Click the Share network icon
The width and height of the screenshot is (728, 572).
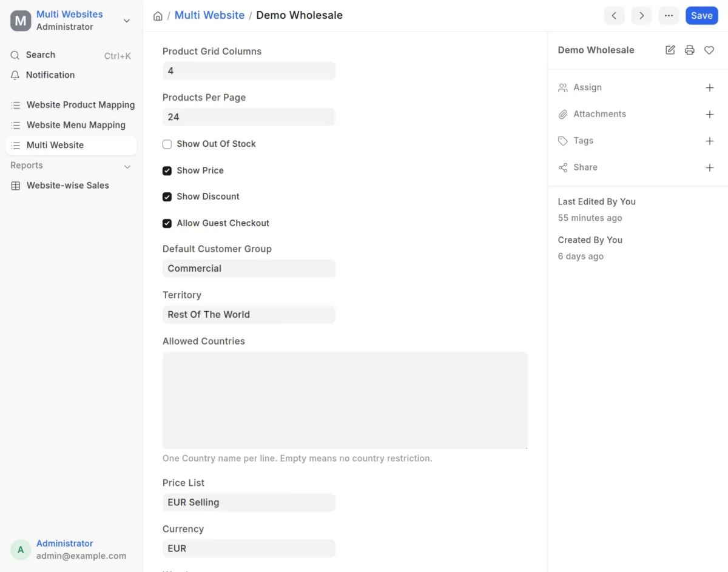point(563,167)
